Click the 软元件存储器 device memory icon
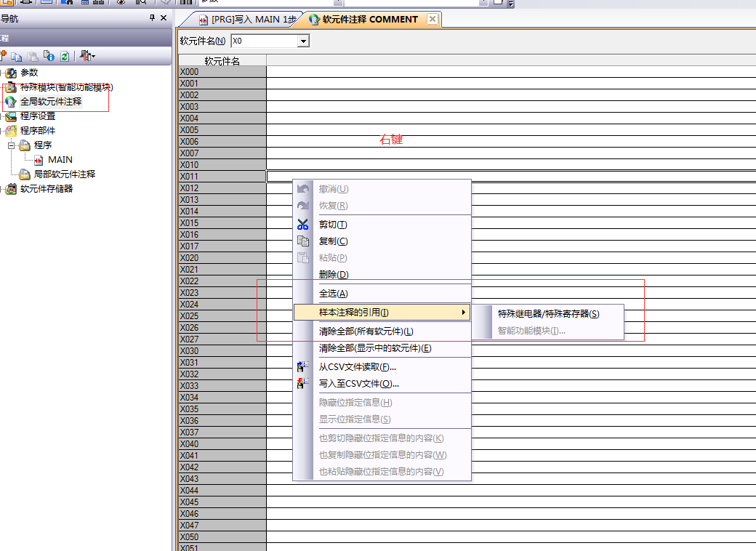 [x=11, y=189]
